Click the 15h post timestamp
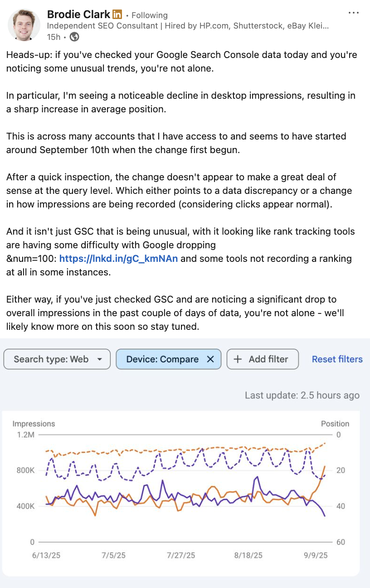 [53, 37]
